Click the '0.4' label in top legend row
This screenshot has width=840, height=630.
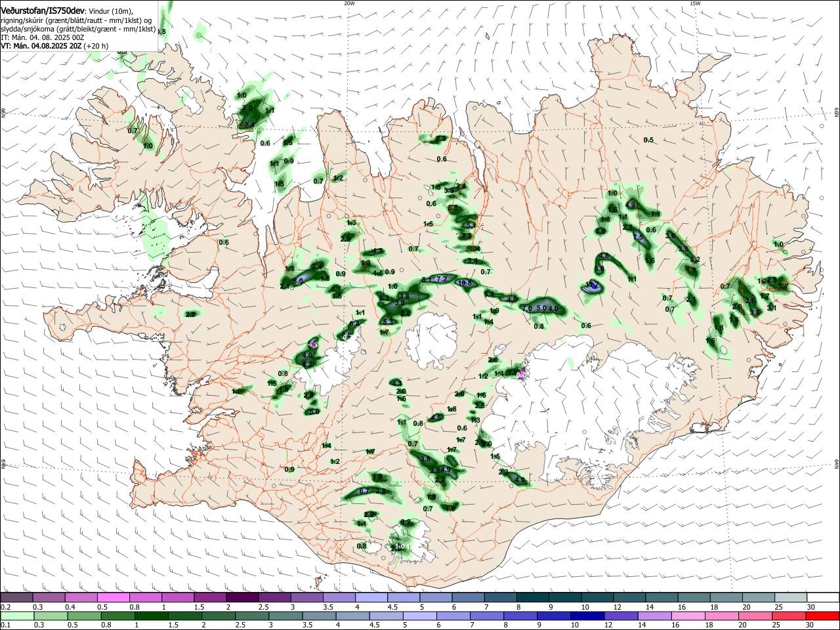[70, 606]
